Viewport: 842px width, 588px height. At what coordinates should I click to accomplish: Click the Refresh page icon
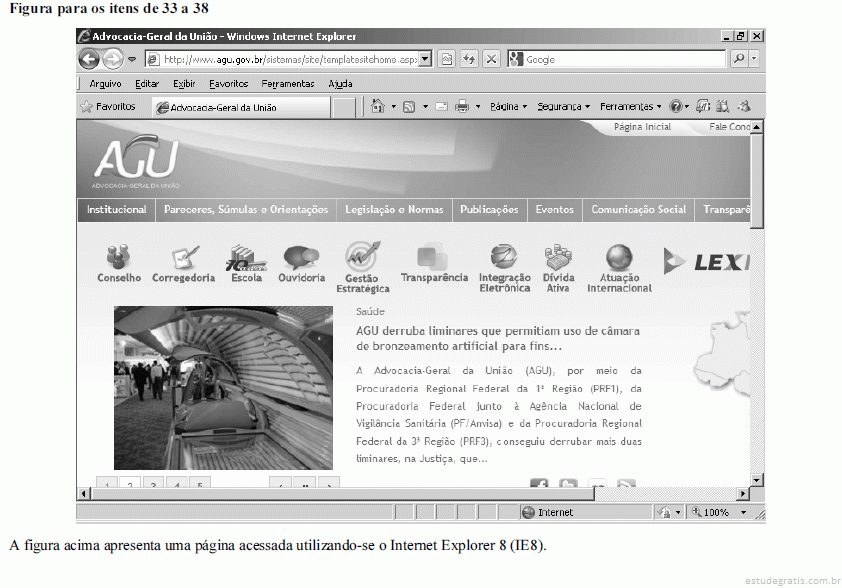point(469,59)
